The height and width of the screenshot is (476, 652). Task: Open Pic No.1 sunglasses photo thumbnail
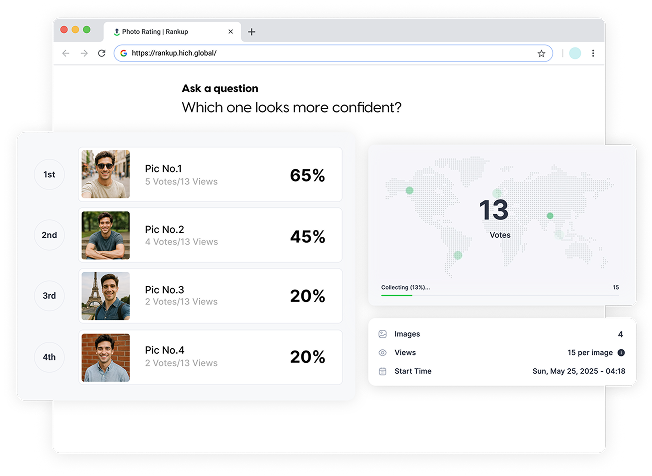click(x=106, y=174)
